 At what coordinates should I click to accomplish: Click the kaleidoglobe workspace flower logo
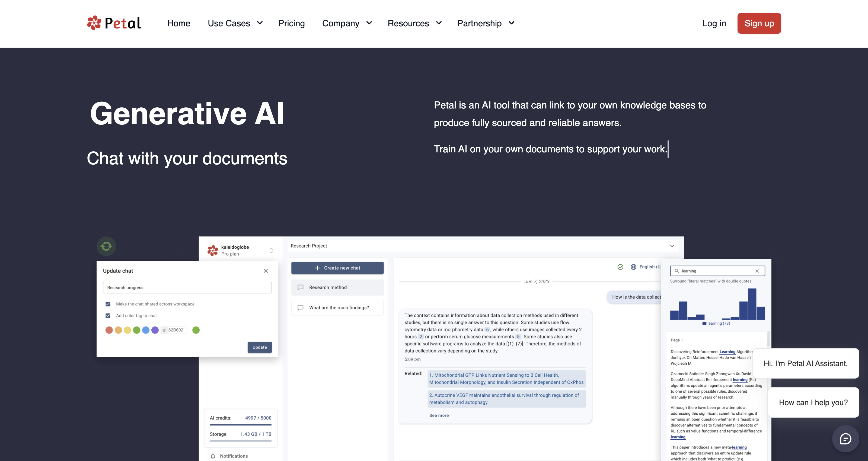point(213,250)
